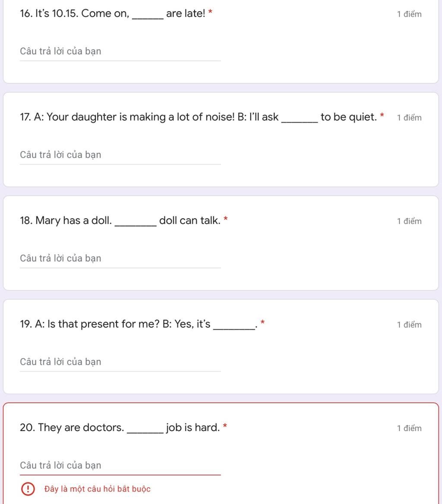
Task: Click the '1 điểm' label on question 16
Action: pos(409,14)
